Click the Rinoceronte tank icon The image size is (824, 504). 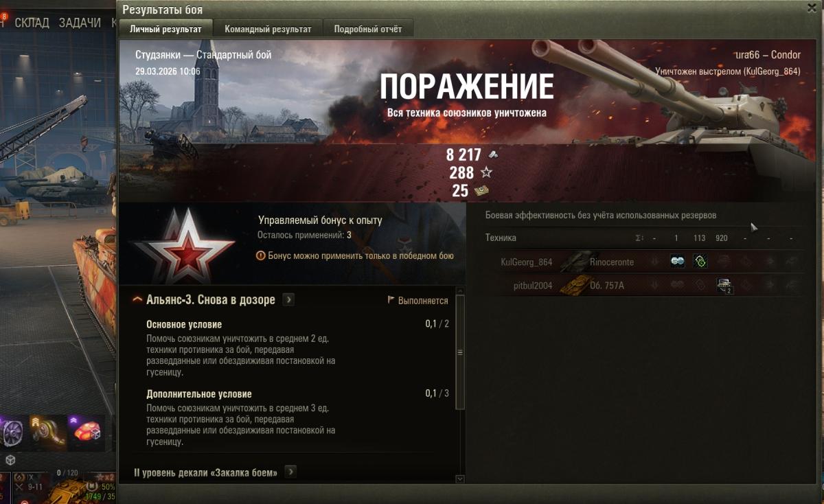[574, 261]
